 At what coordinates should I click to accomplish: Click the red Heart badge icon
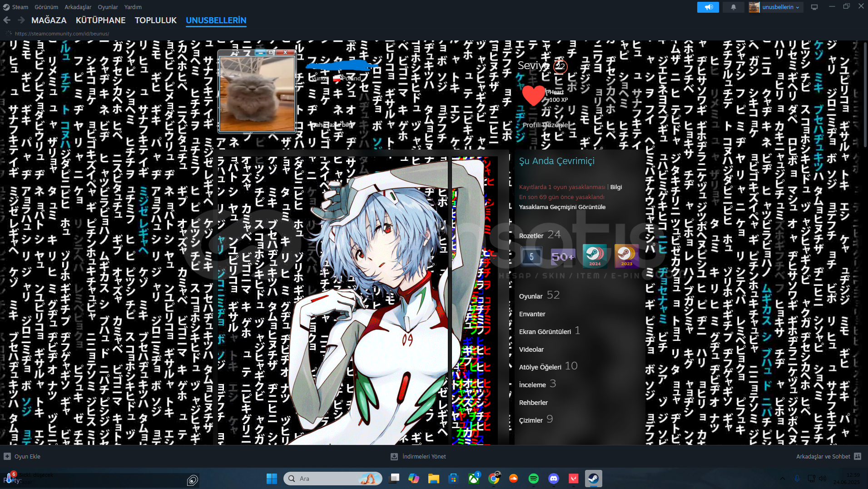pos(534,95)
